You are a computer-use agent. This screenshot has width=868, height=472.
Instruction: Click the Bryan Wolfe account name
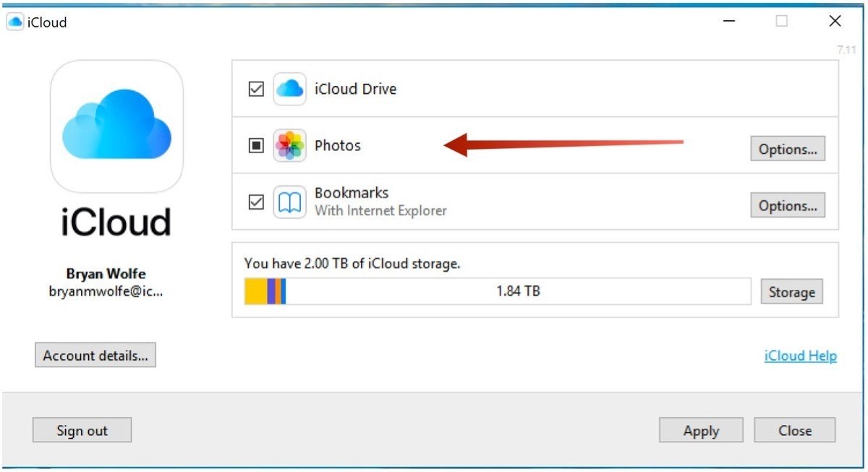coord(106,275)
